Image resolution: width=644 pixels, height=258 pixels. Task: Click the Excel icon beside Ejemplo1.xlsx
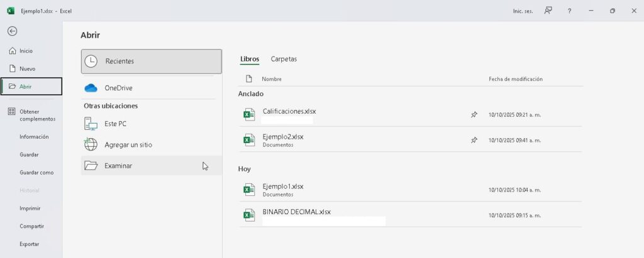[249, 190]
